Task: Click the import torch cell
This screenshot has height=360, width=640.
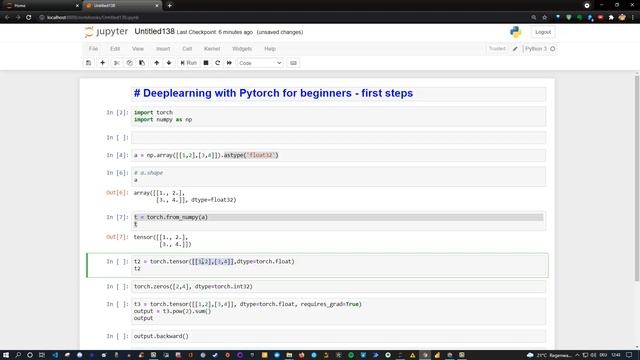Action: (x=339, y=116)
